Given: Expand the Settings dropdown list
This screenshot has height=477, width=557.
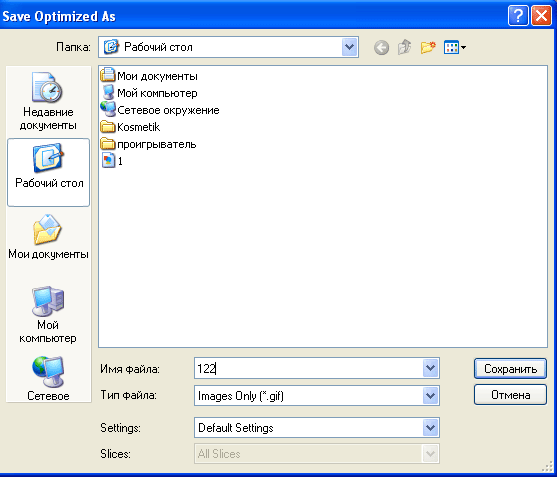Looking at the screenshot, I should click(x=431, y=428).
